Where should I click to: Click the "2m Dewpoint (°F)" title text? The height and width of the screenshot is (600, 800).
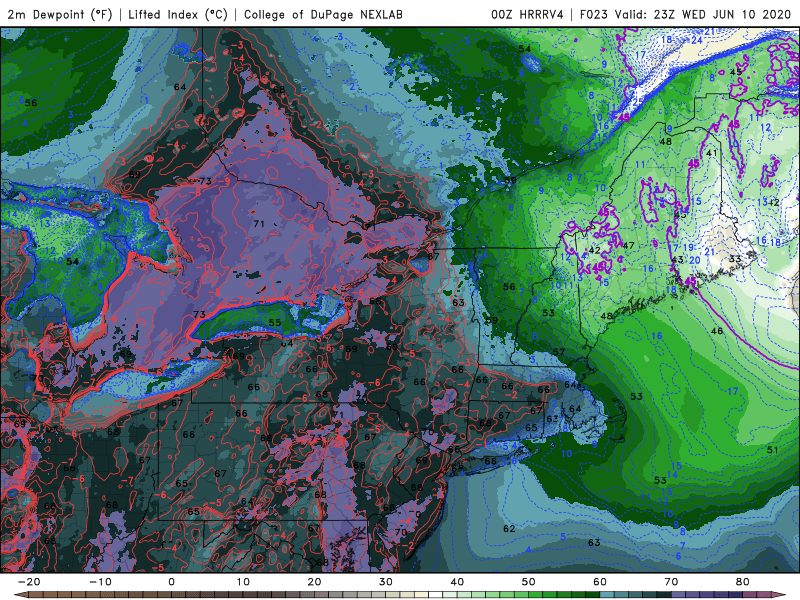59,14
